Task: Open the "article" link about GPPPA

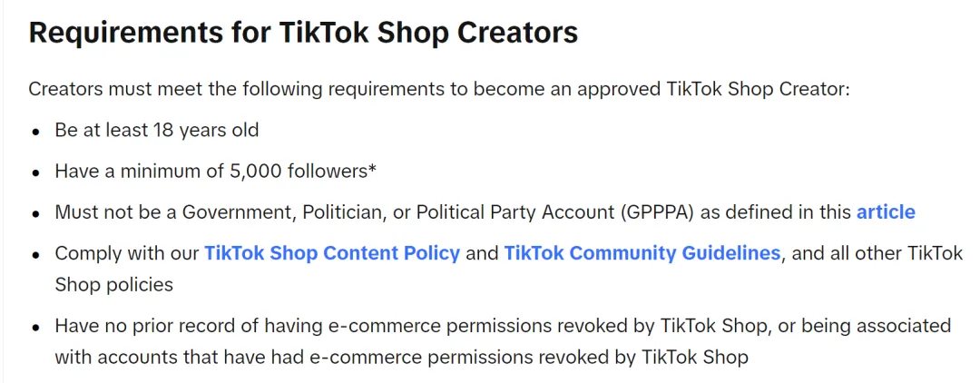Action: (x=885, y=212)
